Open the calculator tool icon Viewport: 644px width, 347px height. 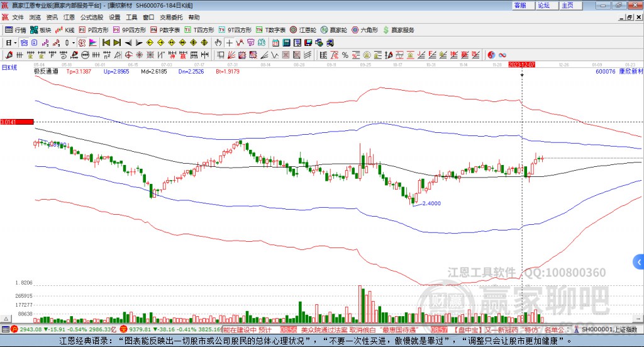point(286,43)
